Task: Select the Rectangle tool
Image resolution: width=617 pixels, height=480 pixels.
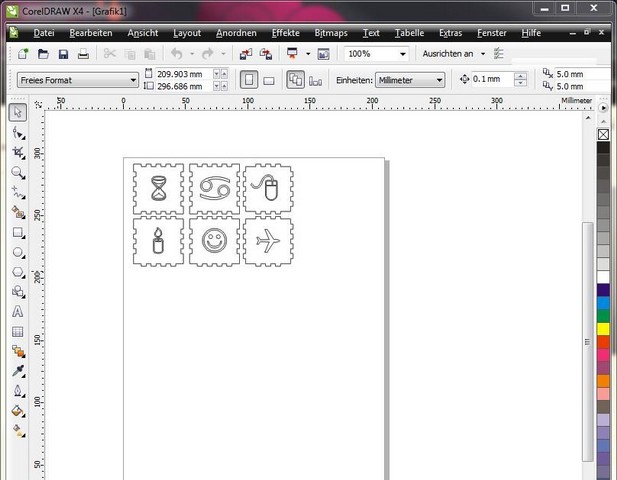Action: click(18, 233)
